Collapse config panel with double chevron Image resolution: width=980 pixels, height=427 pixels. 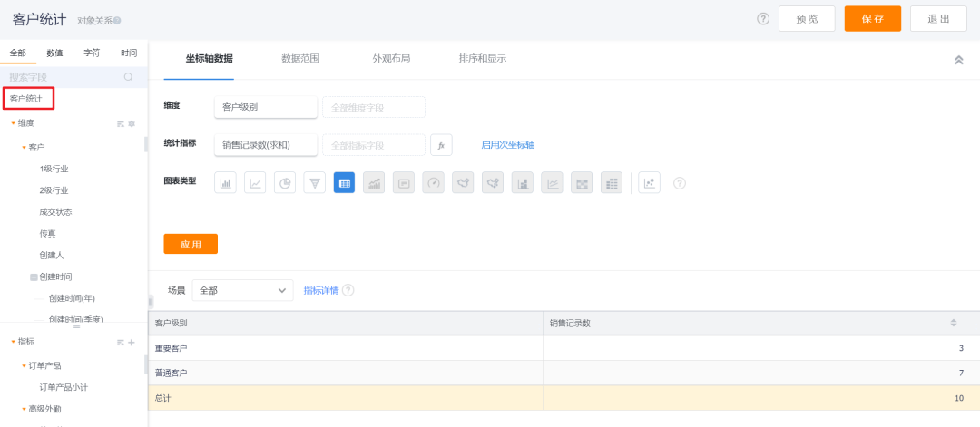tap(959, 60)
